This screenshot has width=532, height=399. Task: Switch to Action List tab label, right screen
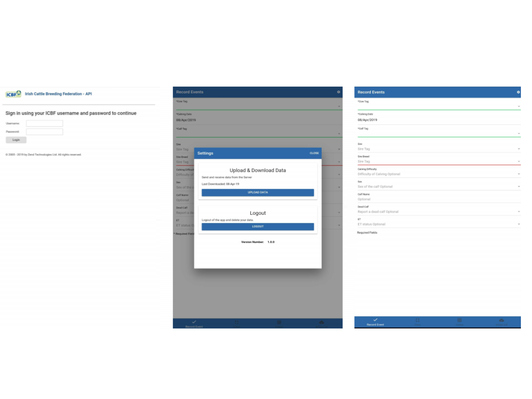coord(501,325)
